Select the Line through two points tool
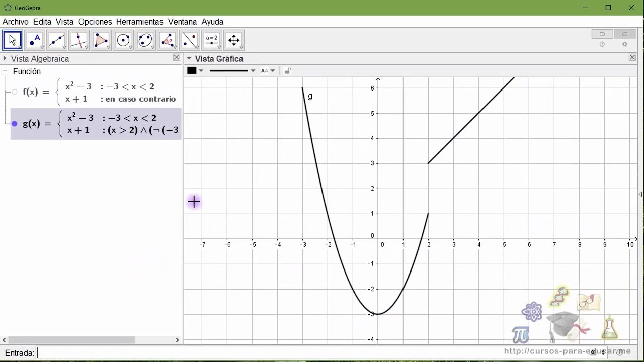644x362 pixels. click(57, 40)
